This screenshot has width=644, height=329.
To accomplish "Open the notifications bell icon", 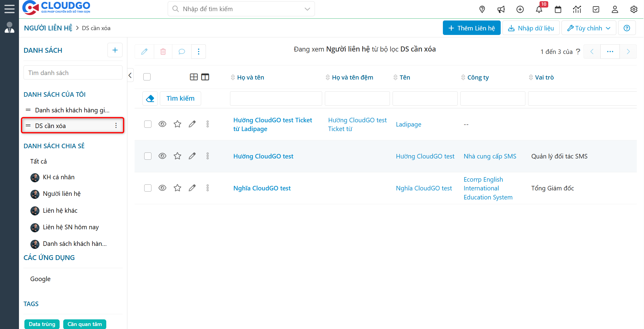I will click(x=539, y=9).
